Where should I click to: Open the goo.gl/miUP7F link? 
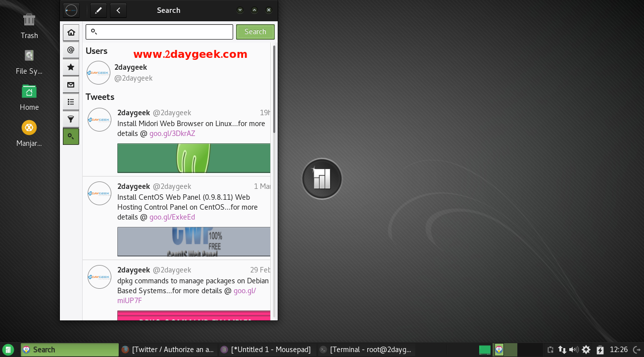(187, 296)
